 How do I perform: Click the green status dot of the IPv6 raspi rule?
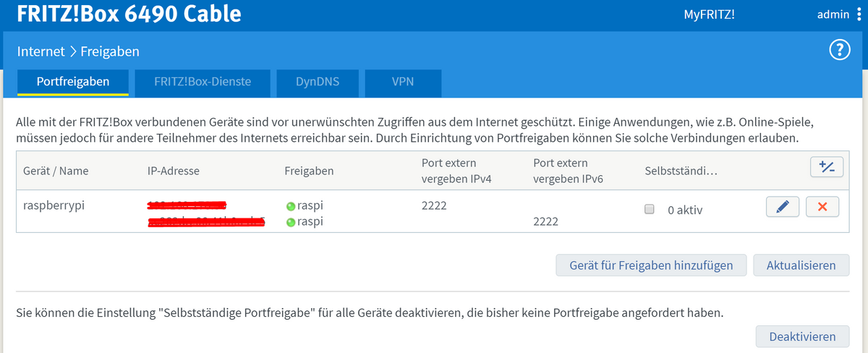291,222
